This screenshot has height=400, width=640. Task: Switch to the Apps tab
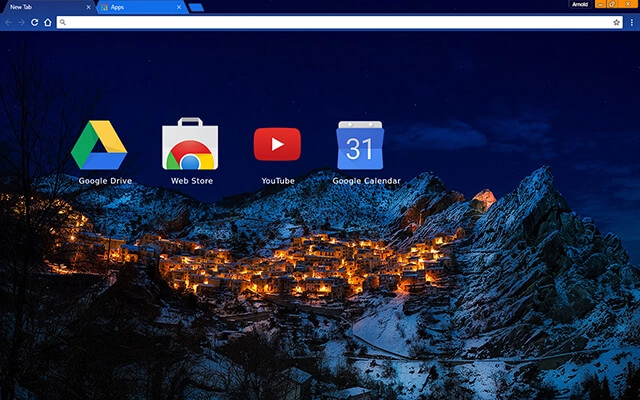tap(142, 7)
